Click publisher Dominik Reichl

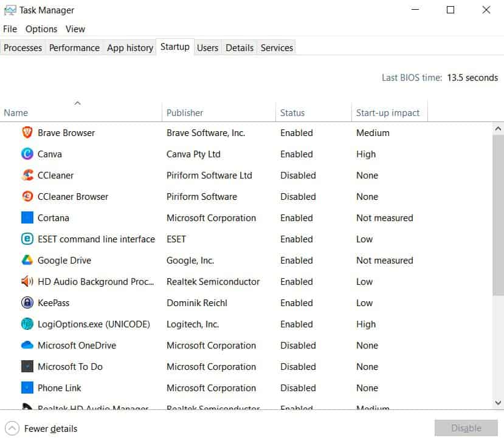pyautogui.click(x=197, y=302)
